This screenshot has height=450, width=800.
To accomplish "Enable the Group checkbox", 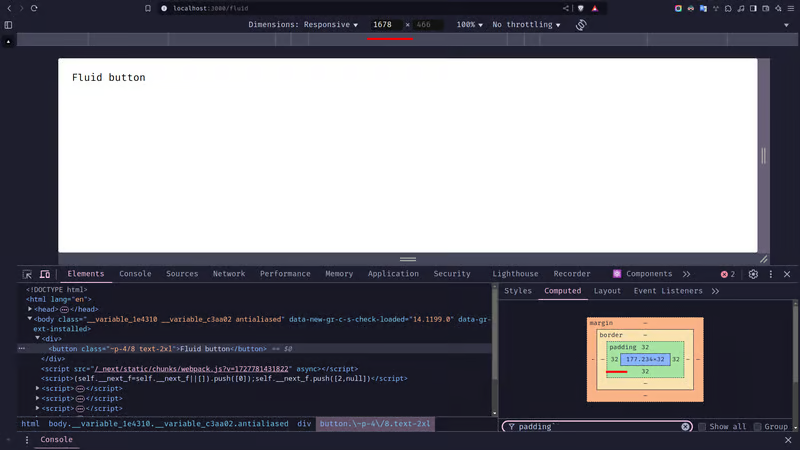I will click(757, 427).
